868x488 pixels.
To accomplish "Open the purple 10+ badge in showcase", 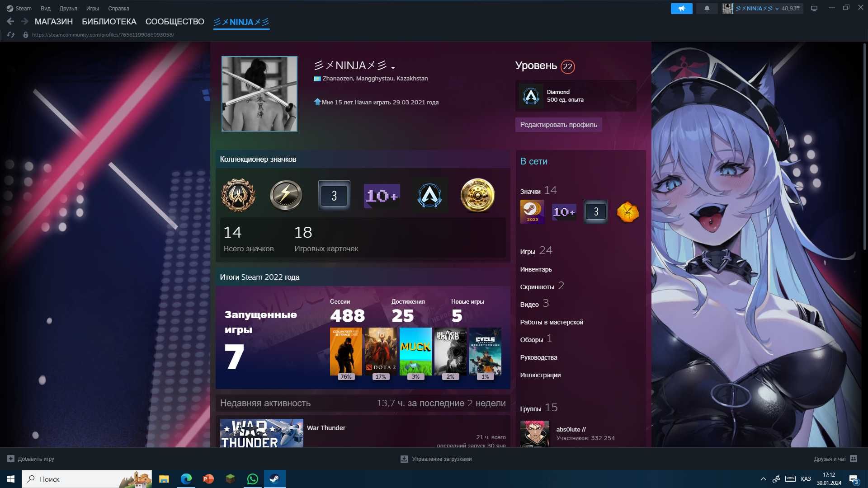I will point(382,196).
